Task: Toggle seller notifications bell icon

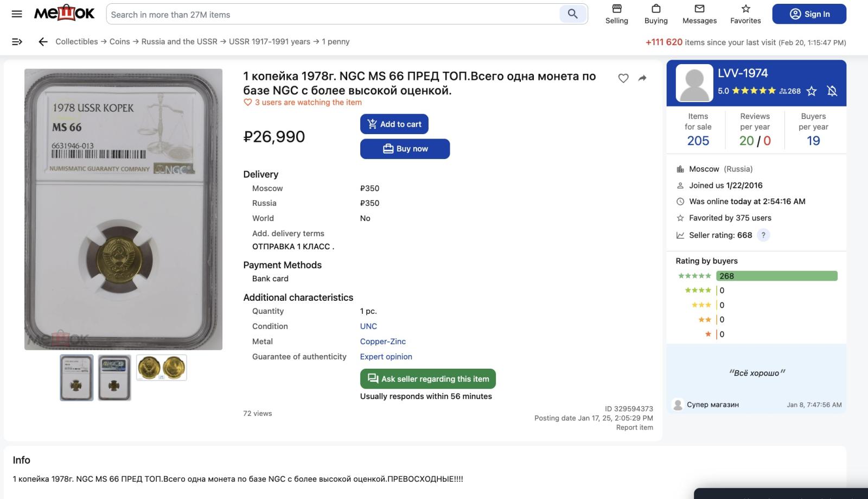Action: [x=832, y=91]
